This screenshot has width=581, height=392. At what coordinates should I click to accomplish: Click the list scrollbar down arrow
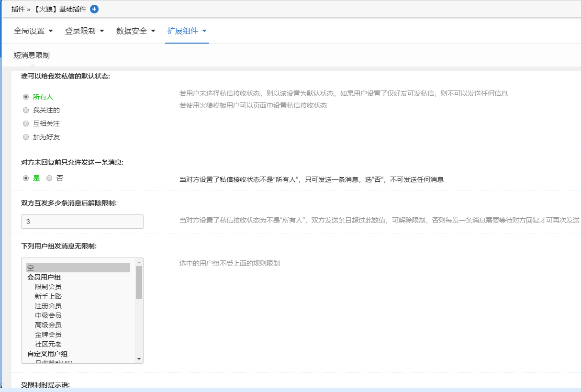[x=139, y=359]
